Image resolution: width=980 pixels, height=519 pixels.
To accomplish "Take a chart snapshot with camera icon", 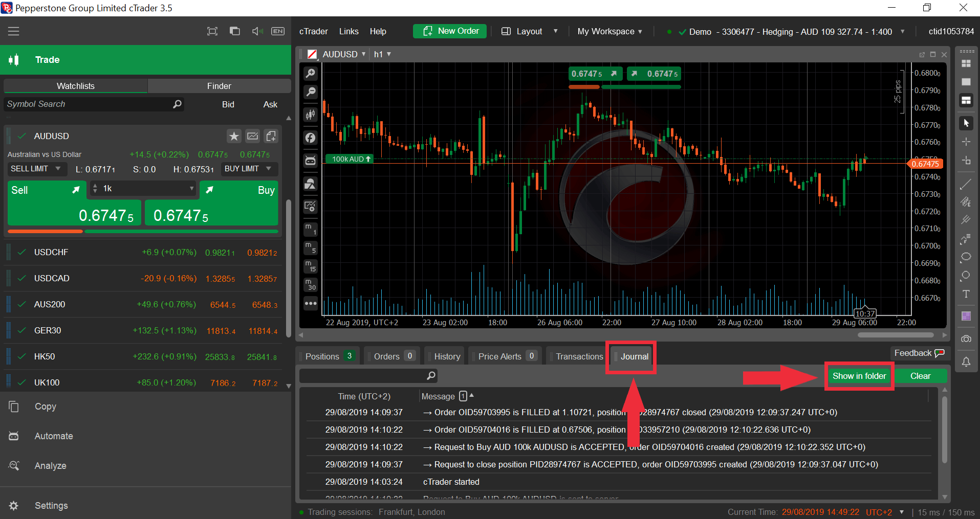I will 966,339.
